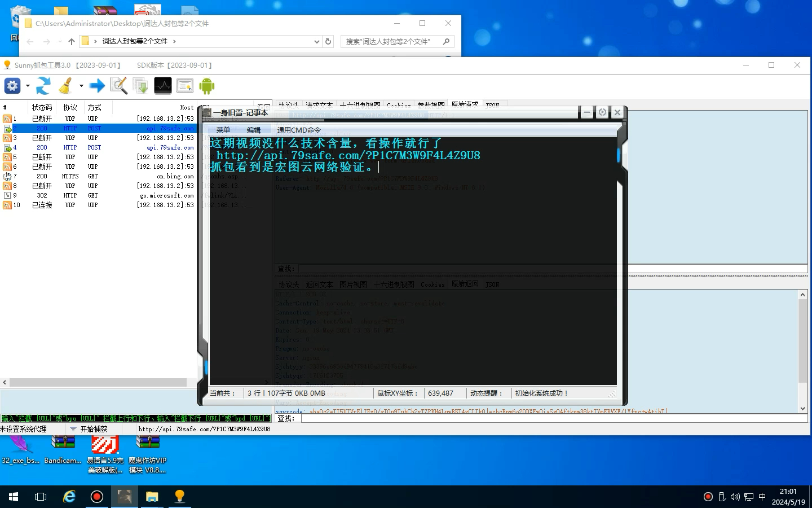Select row 6 UDP entry

coord(98,167)
